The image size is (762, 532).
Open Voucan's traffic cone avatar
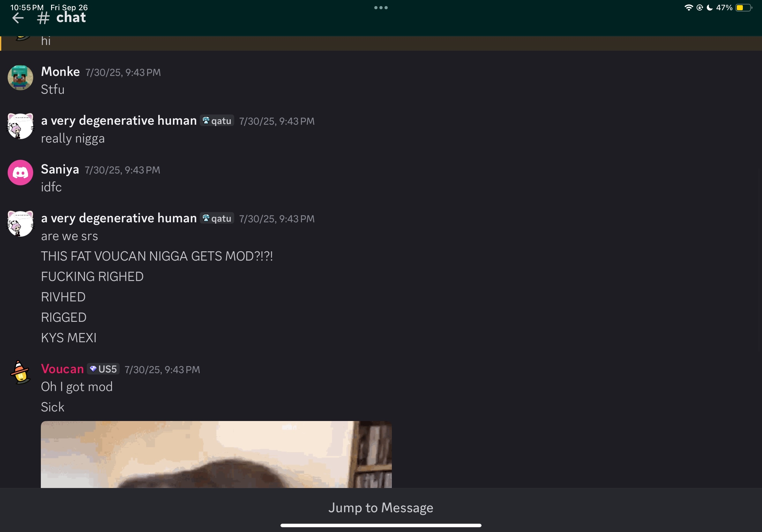point(20,372)
